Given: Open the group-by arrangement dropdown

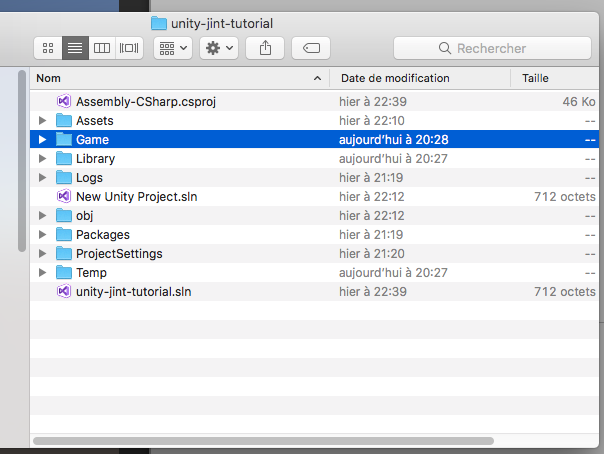Looking at the screenshot, I should [173, 48].
